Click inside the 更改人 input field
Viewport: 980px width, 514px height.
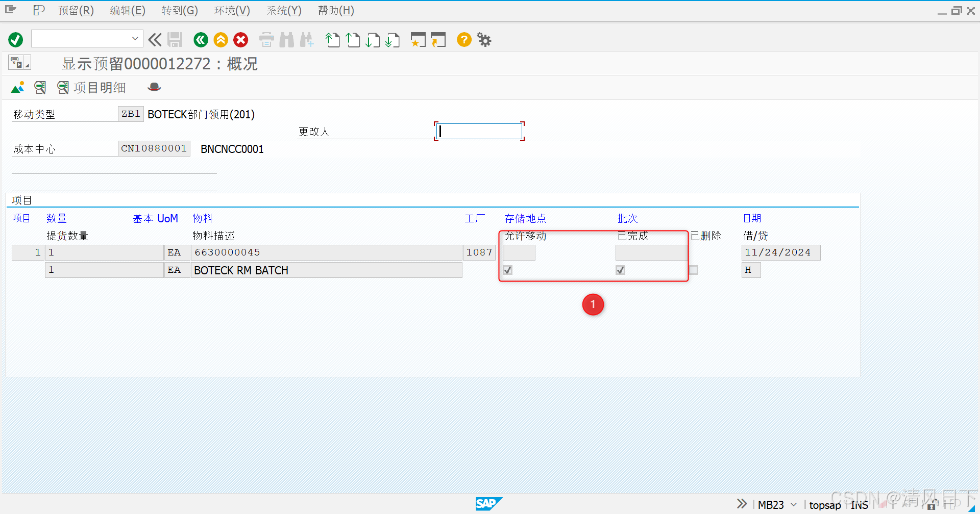(x=478, y=131)
